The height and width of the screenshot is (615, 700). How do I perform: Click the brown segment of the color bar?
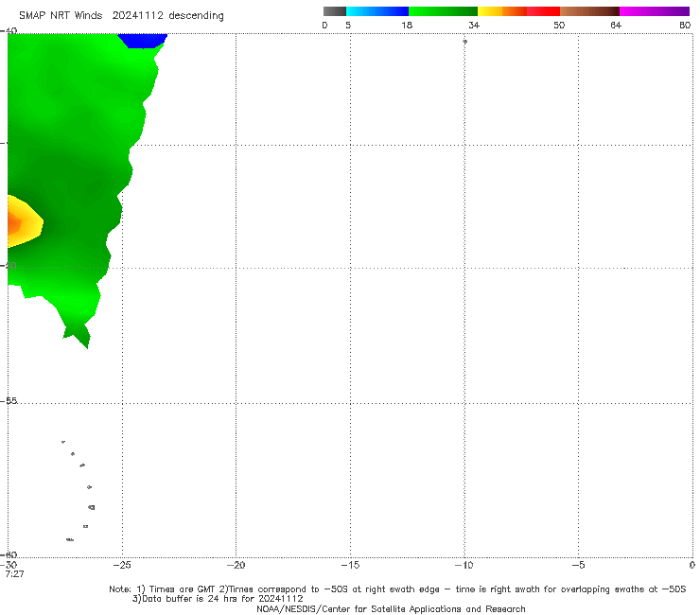pyautogui.click(x=589, y=11)
